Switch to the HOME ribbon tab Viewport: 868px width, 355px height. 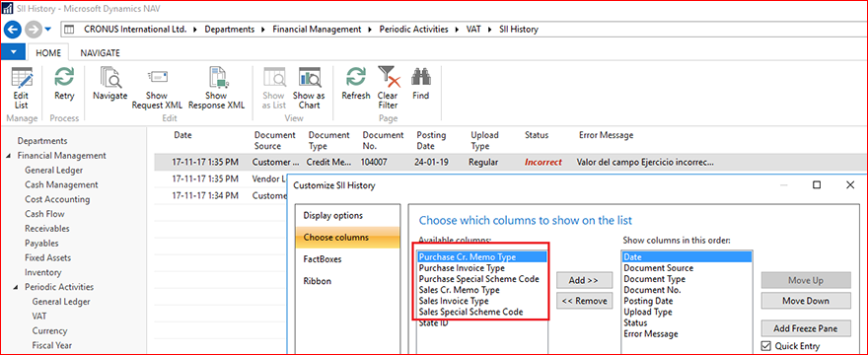[48, 53]
